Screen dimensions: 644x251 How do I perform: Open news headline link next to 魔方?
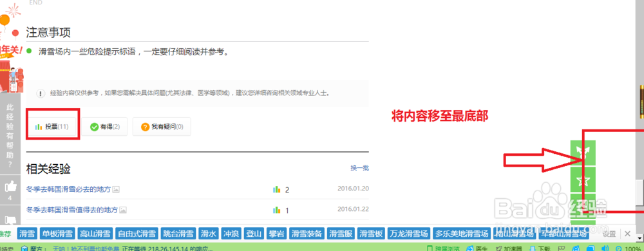(86, 248)
